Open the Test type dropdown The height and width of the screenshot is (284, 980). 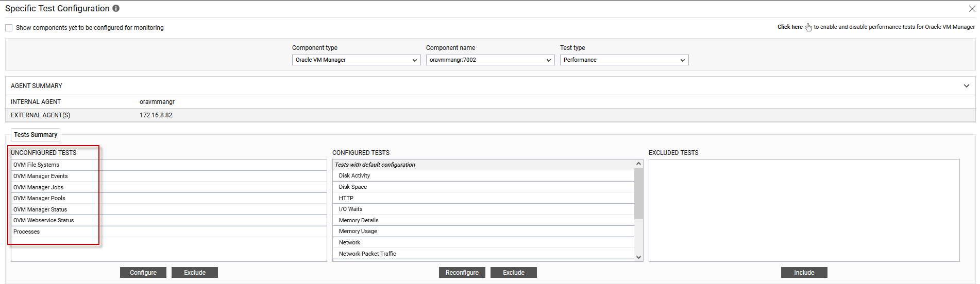tap(624, 60)
